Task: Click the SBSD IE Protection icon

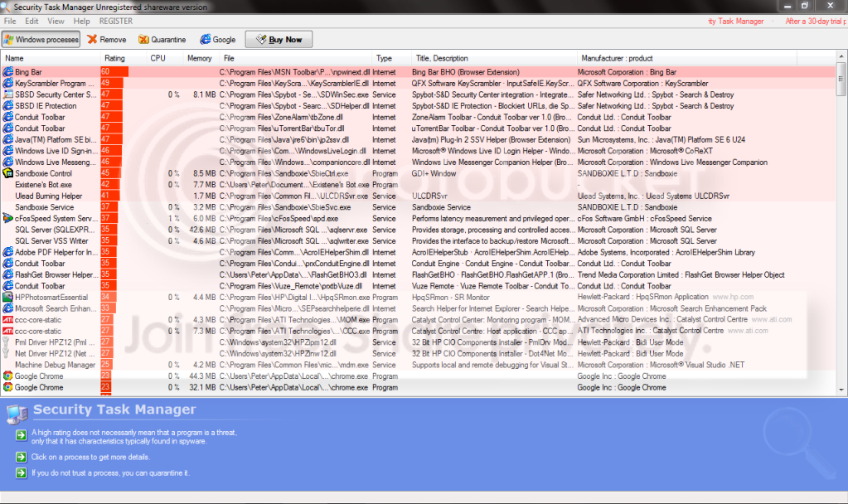Action: [x=8, y=106]
